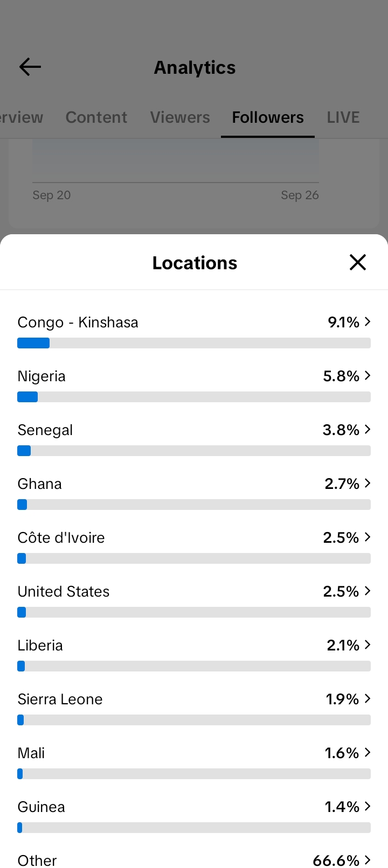Click the chevron beside Mali
The height and width of the screenshot is (868, 388).
coord(368,752)
